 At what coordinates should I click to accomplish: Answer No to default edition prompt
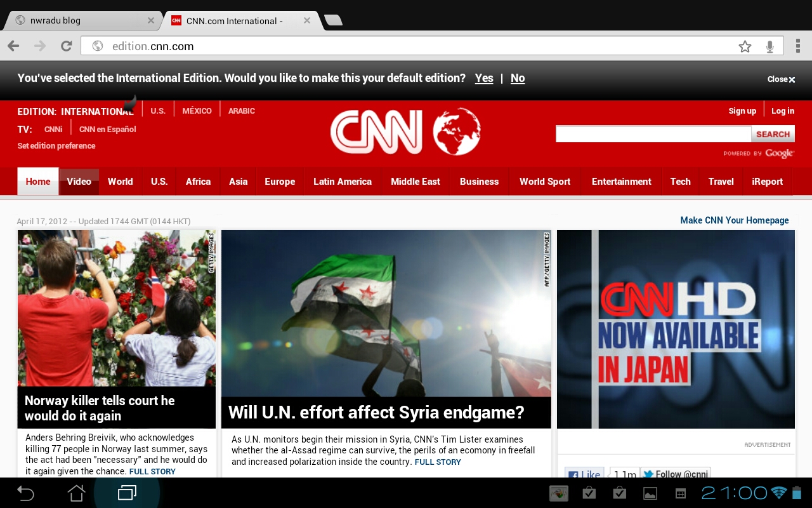click(x=518, y=78)
